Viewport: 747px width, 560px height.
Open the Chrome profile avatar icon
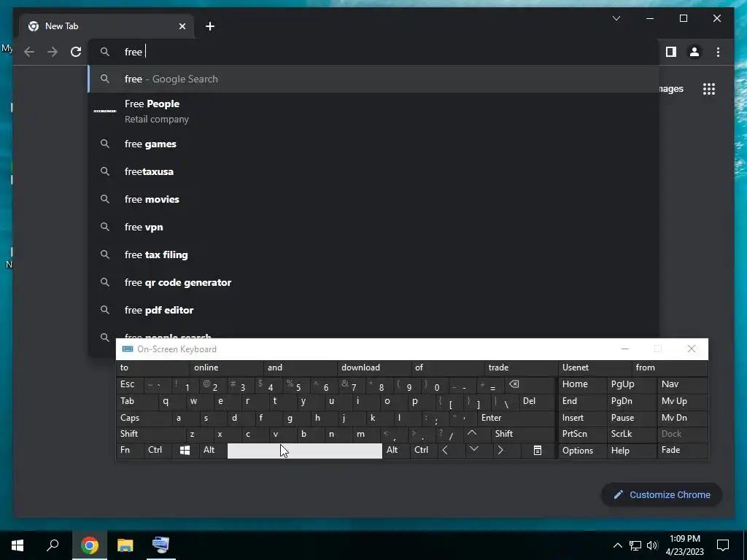coord(694,52)
